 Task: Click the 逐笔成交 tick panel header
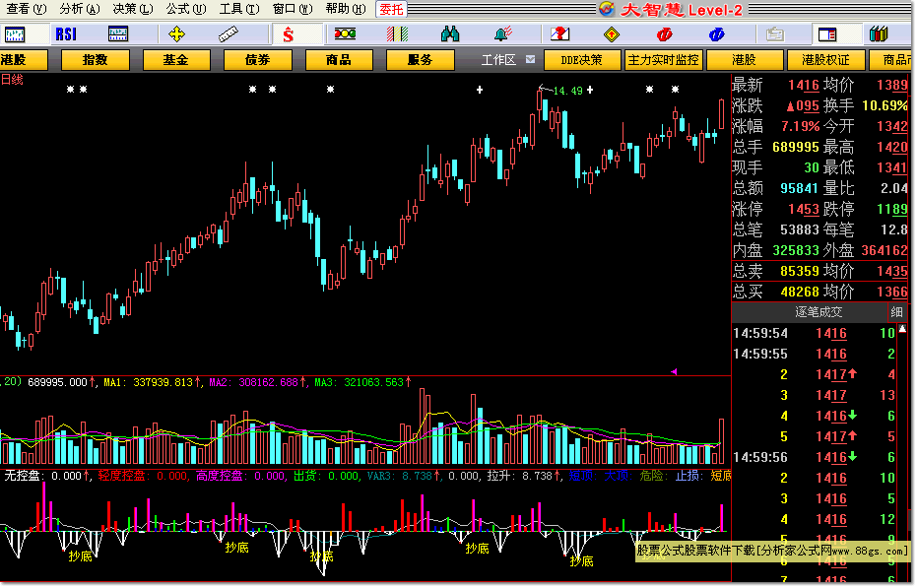click(x=818, y=312)
